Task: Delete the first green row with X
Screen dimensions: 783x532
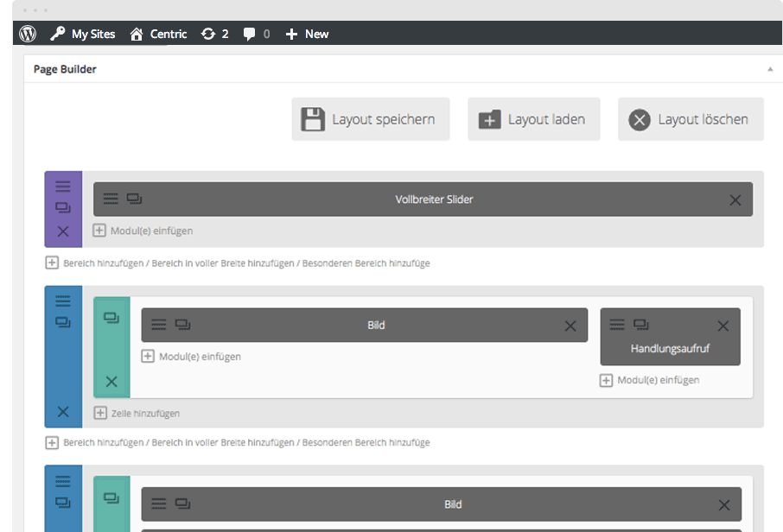Action: tap(111, 382)
